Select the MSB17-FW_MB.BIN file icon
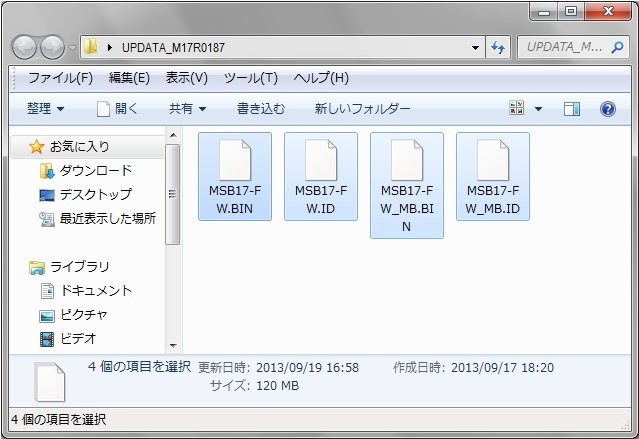 [x=406, y=161]
